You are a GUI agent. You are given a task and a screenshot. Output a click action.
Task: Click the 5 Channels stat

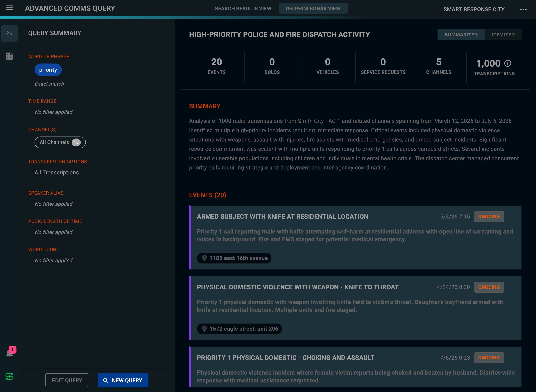pyautogui.click(x=439, y=66)
